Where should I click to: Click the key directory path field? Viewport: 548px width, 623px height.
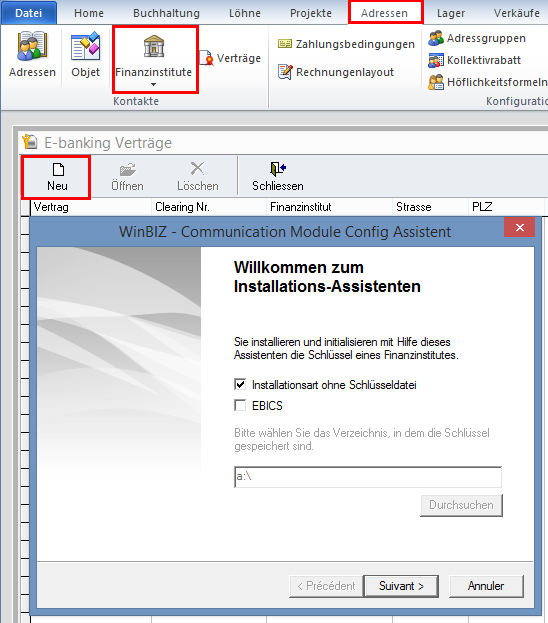point(368,476)
